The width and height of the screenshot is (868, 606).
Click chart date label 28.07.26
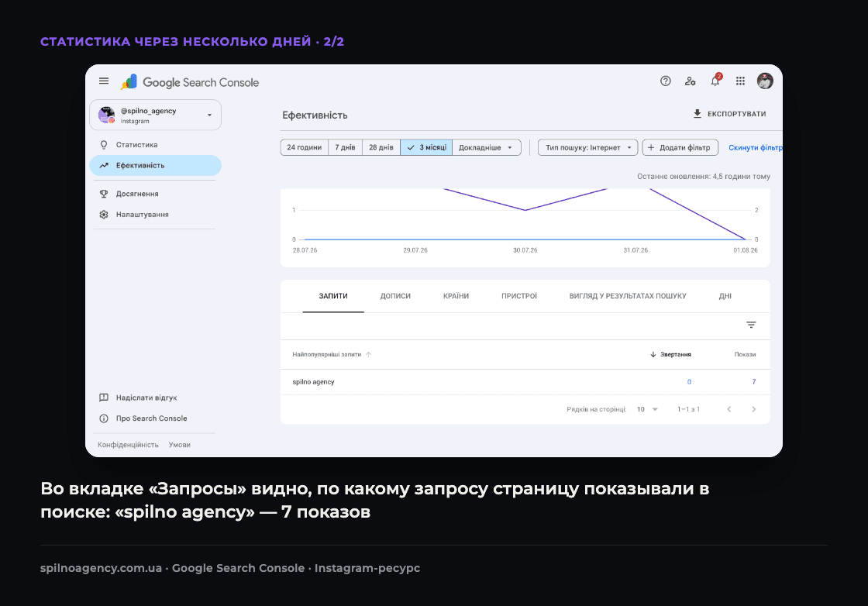(x=305, y=250)
